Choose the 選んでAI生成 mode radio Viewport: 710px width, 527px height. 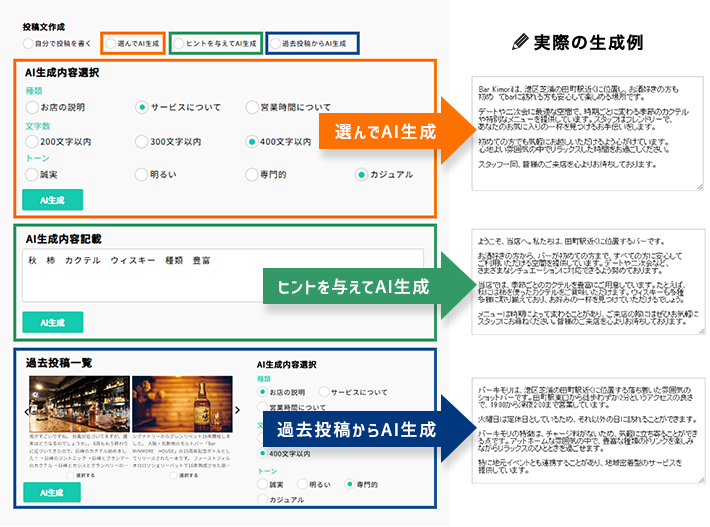coord(110,43)
